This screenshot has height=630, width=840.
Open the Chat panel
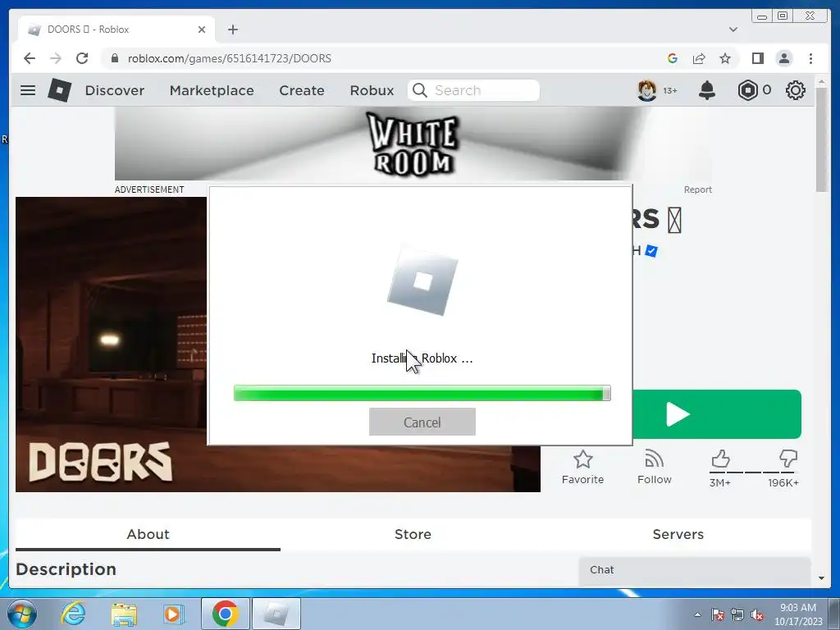click(x=694, y=570)
